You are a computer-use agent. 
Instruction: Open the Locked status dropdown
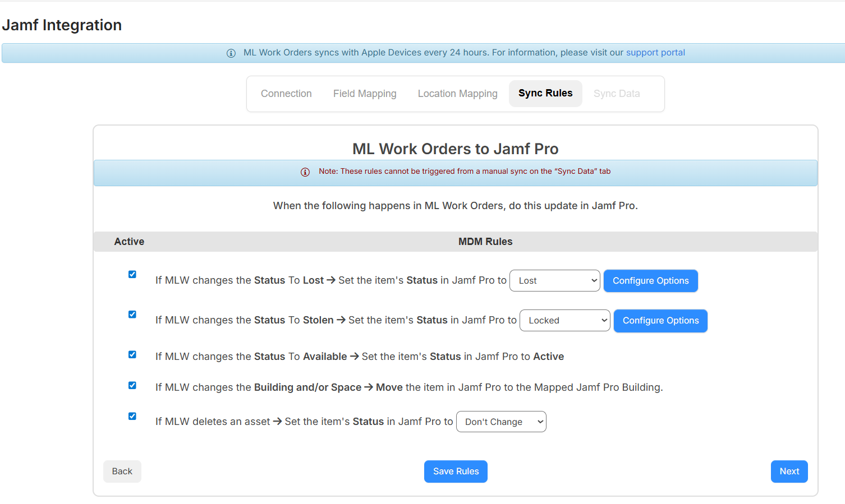565,320
